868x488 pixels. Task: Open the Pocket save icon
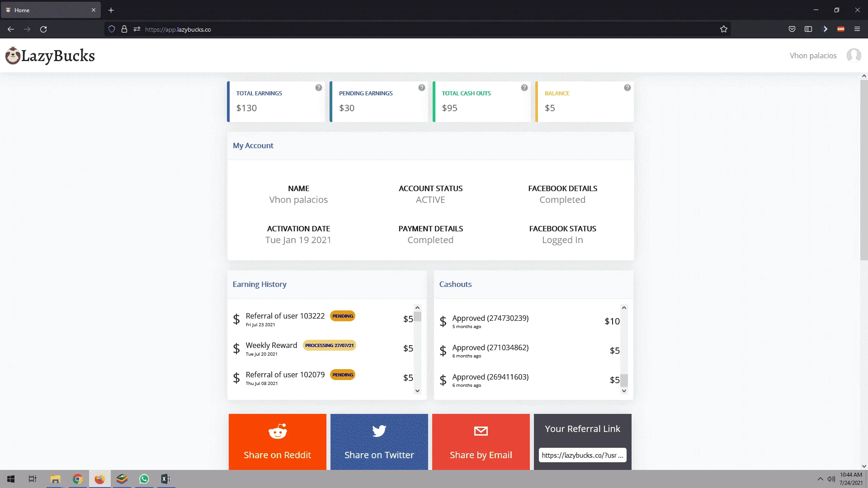[792, 29]
